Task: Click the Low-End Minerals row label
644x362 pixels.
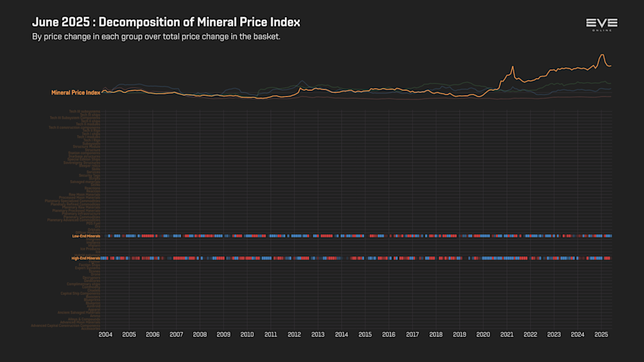Action: 86,236
